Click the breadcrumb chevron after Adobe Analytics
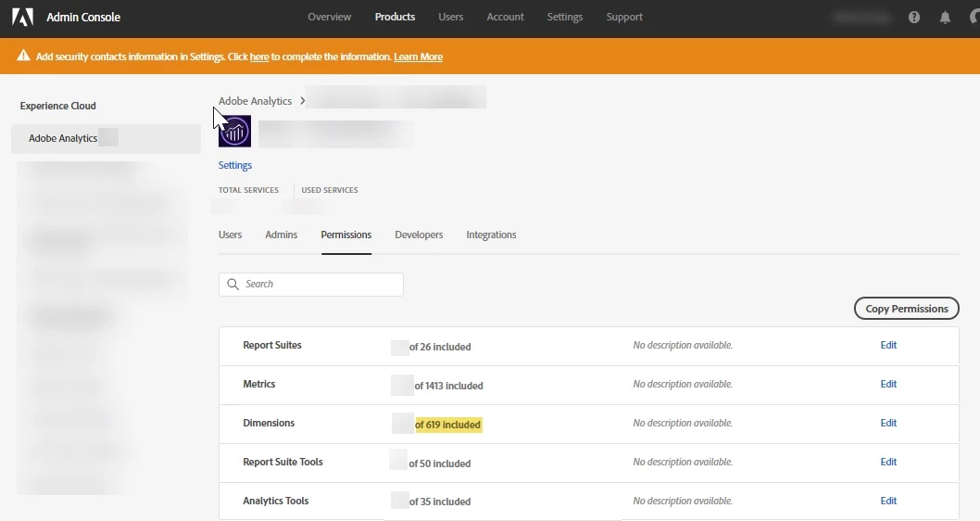The image size is (980, 521). click(303, 101)
